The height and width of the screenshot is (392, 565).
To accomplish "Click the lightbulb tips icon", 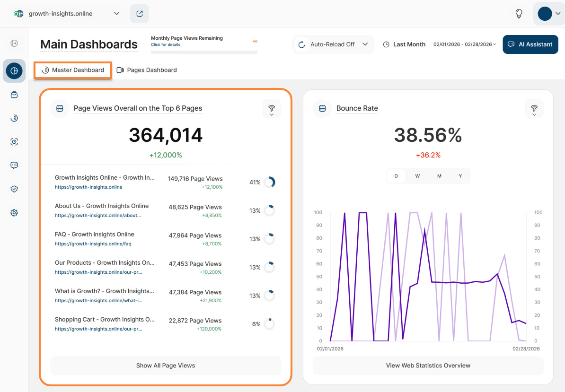I will [x=519, y=14].
